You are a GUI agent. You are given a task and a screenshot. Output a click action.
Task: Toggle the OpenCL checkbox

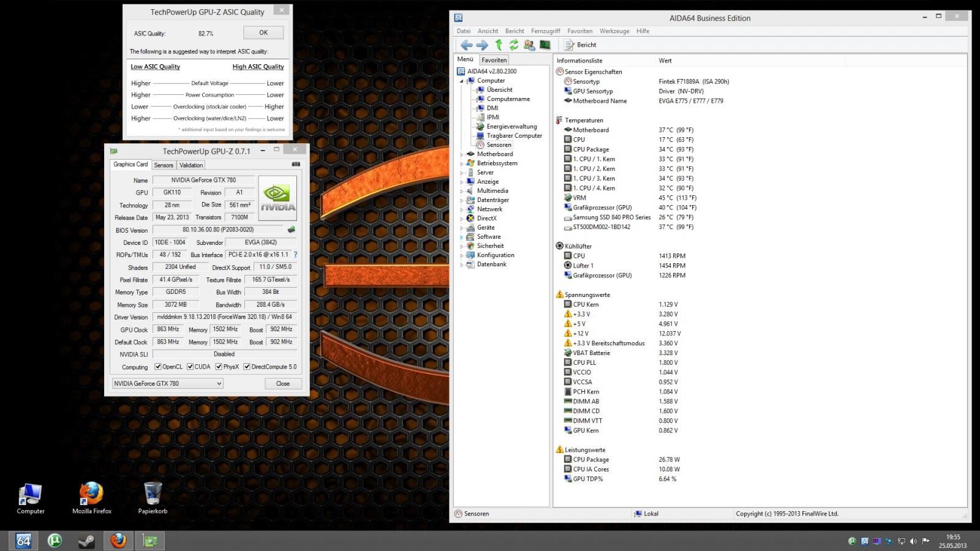click(158, 367)
